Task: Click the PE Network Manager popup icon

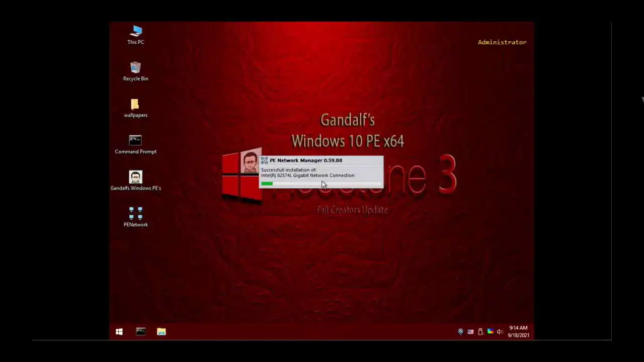Action: 264,160
